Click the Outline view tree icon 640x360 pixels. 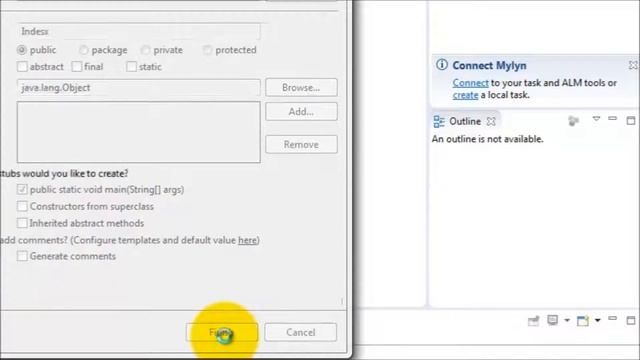click(439, 121)
